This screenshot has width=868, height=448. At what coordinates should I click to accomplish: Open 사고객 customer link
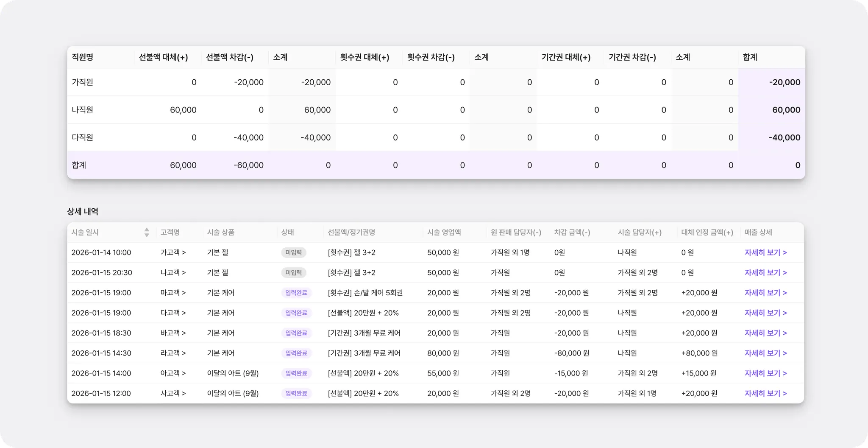[x=173, y=393]
